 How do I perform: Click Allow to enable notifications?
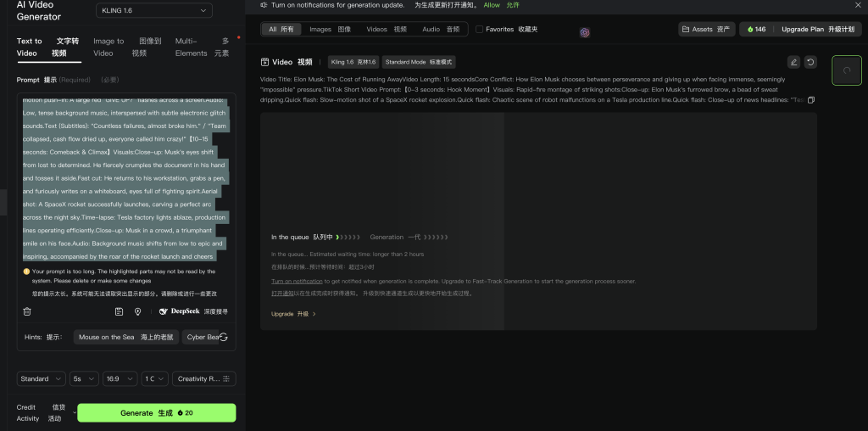pyautogui.click(x=492, y=5)
